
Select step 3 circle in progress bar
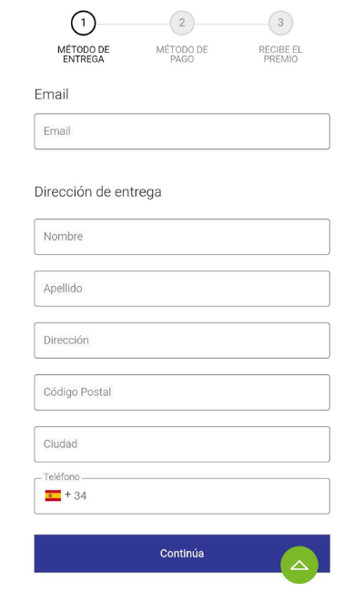[280, 23]
